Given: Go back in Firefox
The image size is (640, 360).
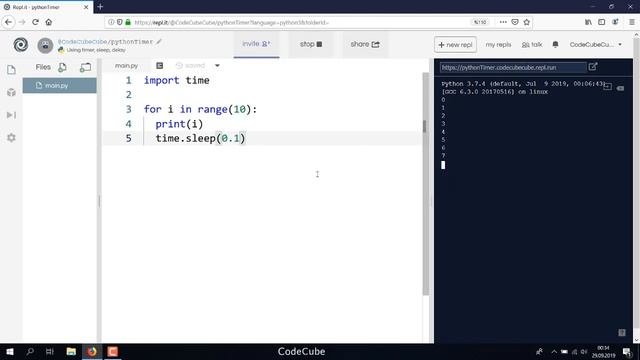Looking at the screenshot, I should coord(9,22).
